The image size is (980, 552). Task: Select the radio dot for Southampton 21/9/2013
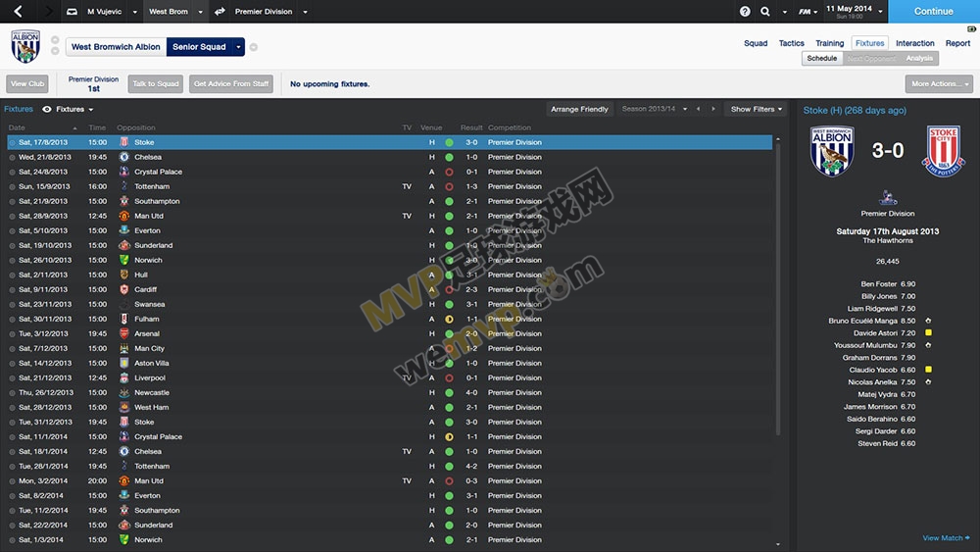(x=12, y=201)
